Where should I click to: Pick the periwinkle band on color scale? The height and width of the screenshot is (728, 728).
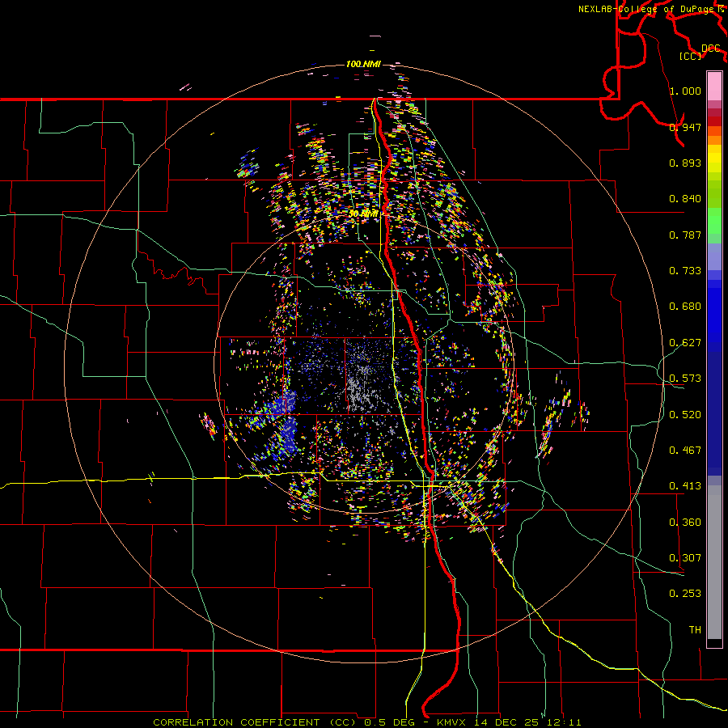(x=714, y=256)
